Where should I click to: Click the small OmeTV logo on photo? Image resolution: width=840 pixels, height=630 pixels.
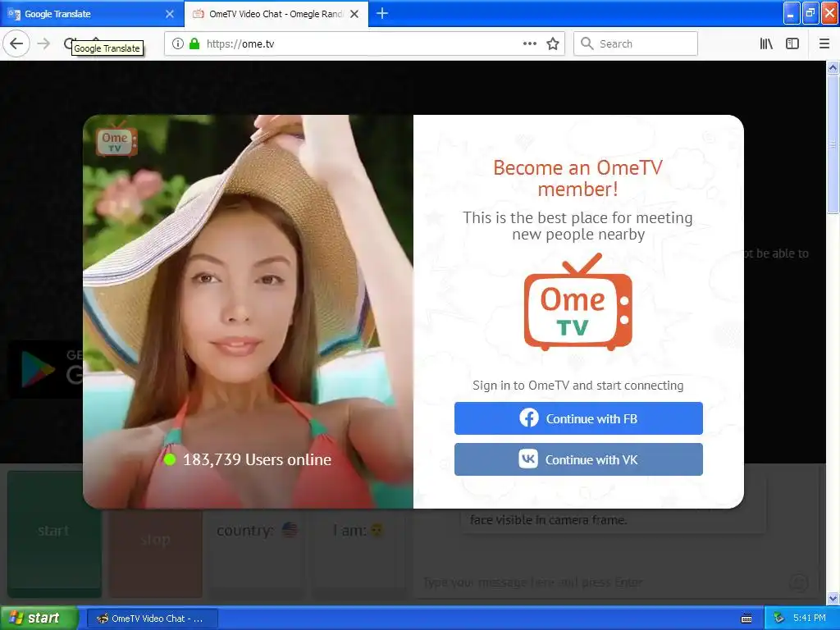click(x=116, y=139)
